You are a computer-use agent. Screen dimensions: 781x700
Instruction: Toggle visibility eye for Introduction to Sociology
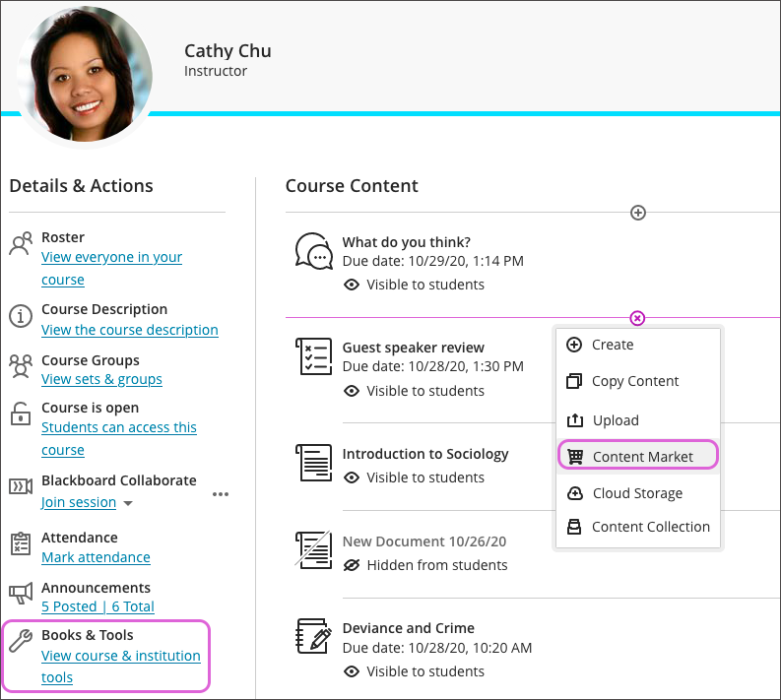352,477
